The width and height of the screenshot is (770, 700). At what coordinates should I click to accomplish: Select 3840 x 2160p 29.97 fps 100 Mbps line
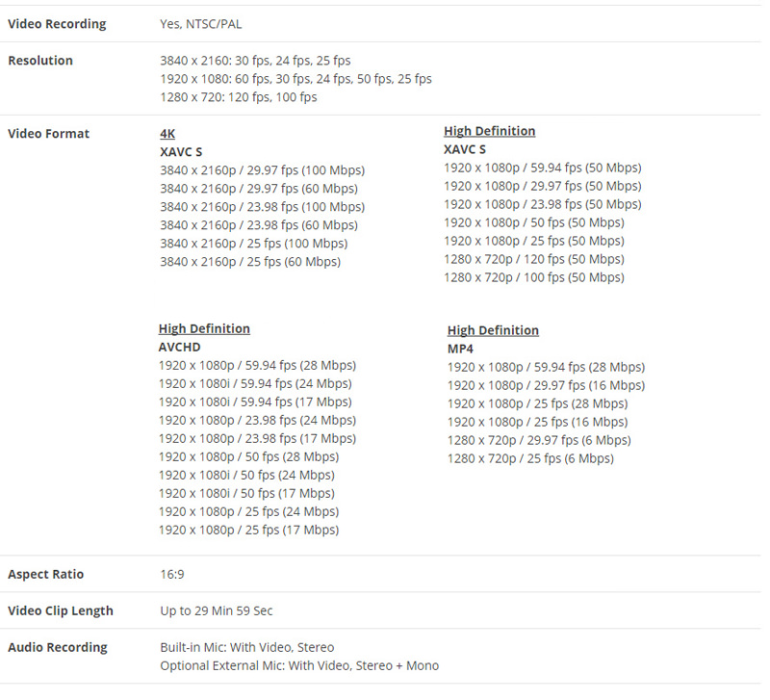(x=262, y=170)
